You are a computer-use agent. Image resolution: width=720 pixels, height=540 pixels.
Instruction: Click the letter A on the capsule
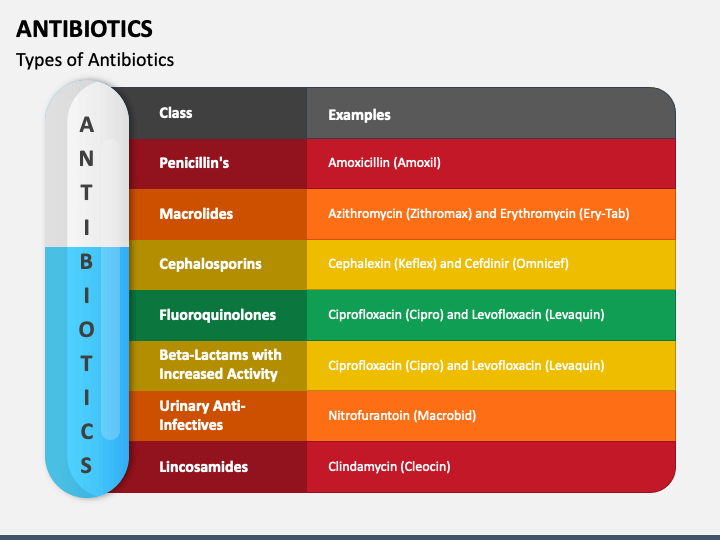(86, 124)
